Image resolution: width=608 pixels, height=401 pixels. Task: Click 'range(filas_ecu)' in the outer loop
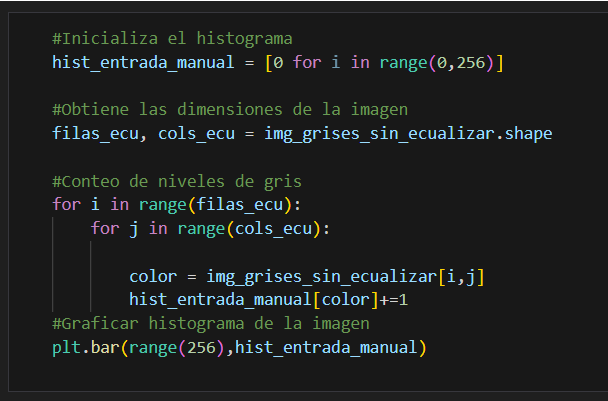click(x=215, y=205)
